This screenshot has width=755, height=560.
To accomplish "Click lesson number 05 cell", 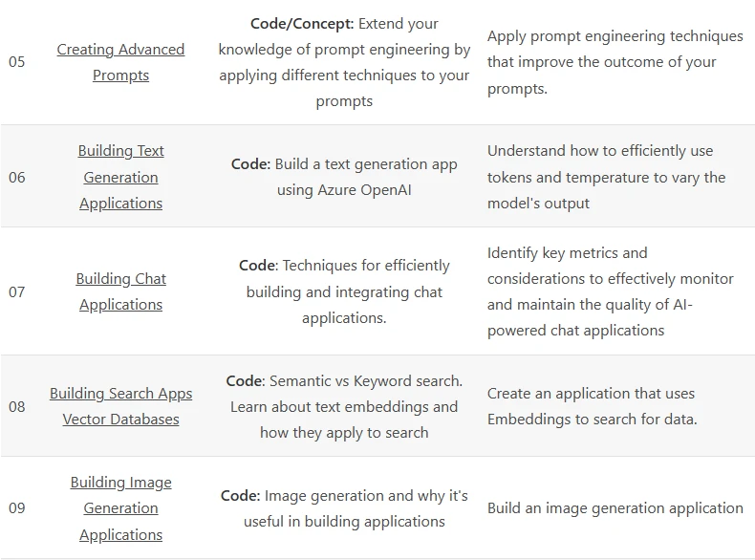I will [17, 61].
